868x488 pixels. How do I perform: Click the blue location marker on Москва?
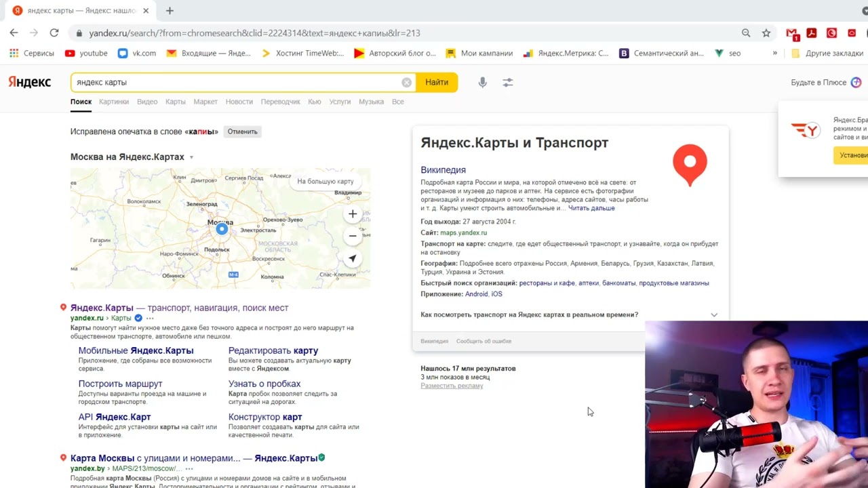pyautogui.click(x=222, y=230)
